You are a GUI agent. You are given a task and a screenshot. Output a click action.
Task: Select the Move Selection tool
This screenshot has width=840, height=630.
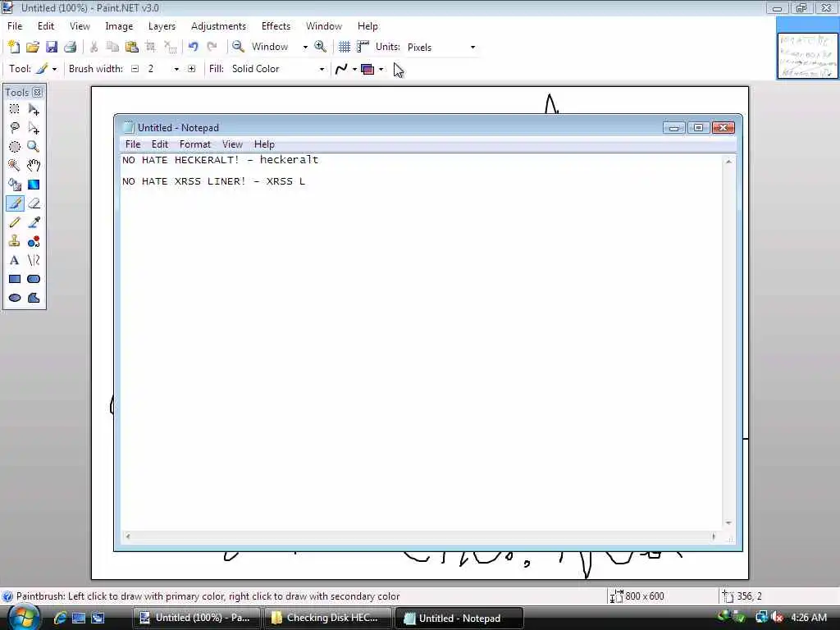click(x=34, y=128)
